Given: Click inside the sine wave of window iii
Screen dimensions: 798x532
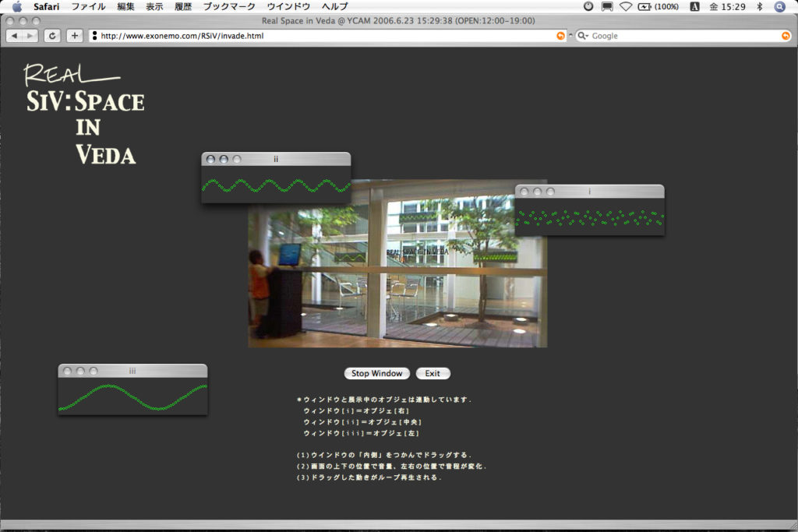Looking at the screenshot, I should point(132,396).
